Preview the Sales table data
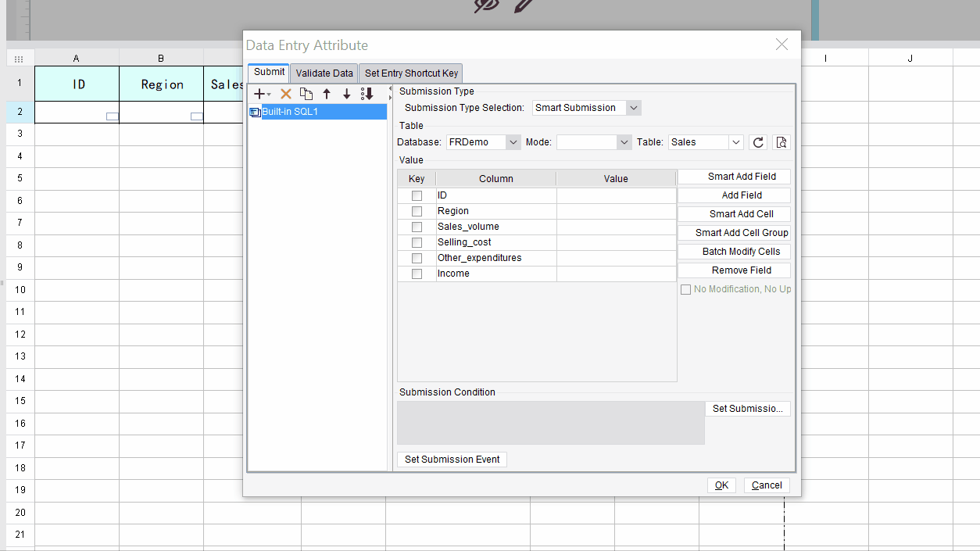This screenshot has width=980, height=551. pyautogui.click(x=781, y=142)
